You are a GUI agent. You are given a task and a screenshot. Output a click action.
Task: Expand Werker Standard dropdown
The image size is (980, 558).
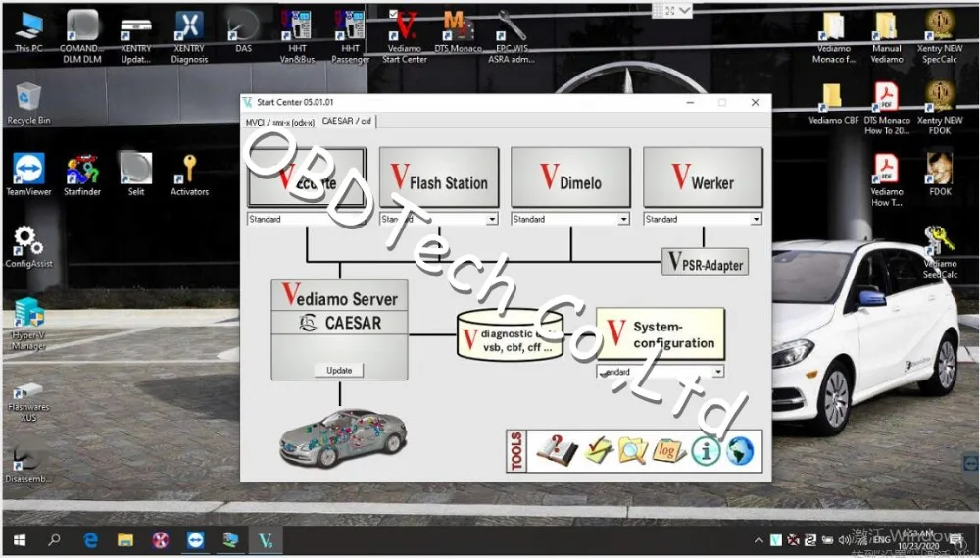point(756,219)
